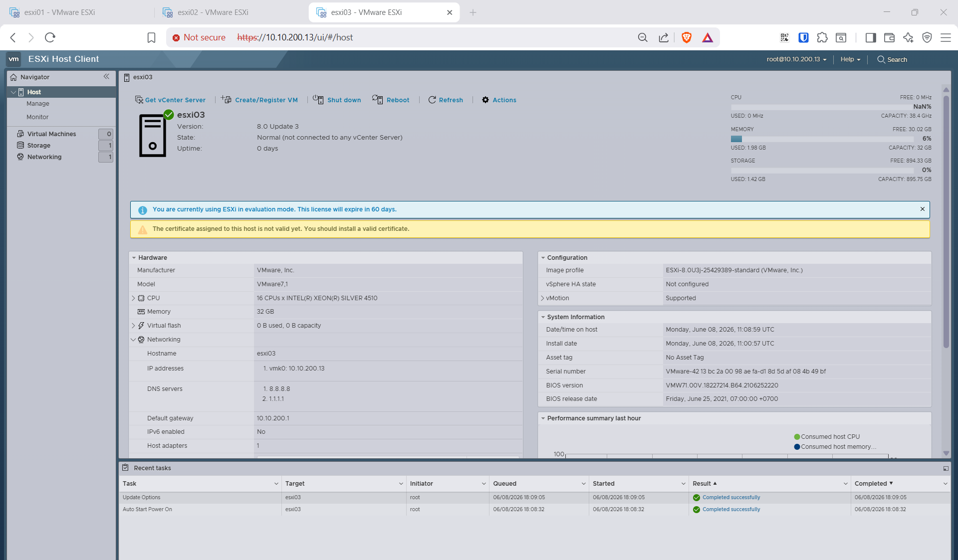Toggle the browser sidebar panel icon
Viewport: 958px width, 560px height.
[871, 37]
